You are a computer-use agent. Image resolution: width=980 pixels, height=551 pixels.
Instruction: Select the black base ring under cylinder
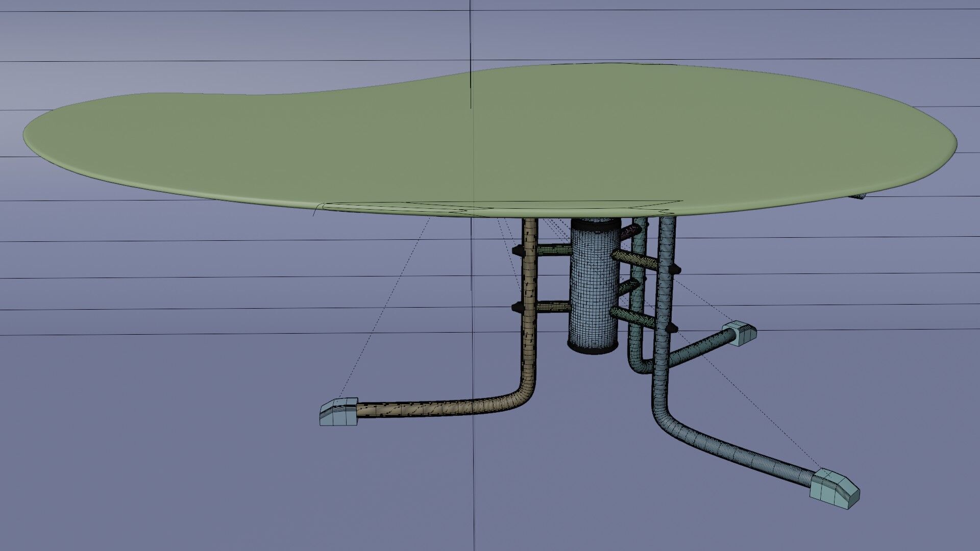594,347
